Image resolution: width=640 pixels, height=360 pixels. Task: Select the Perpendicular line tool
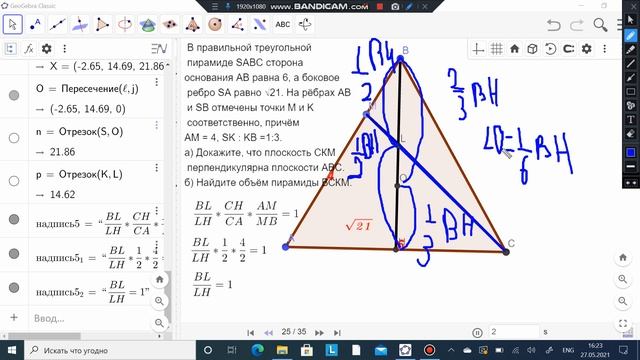coord(80,25)
